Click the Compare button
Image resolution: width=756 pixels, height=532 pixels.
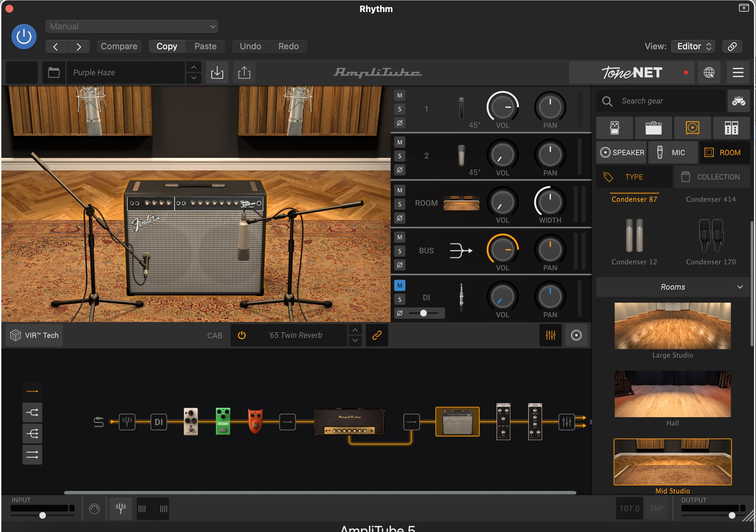(119, 46)
